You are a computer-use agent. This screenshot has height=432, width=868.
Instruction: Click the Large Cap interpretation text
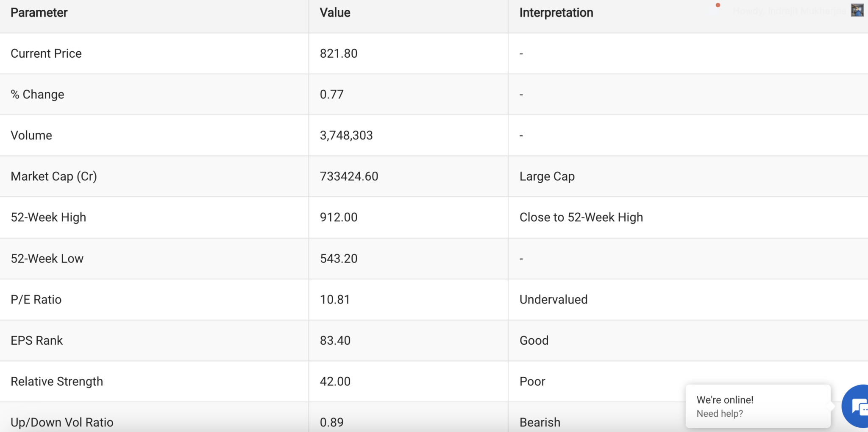[547, 176]
